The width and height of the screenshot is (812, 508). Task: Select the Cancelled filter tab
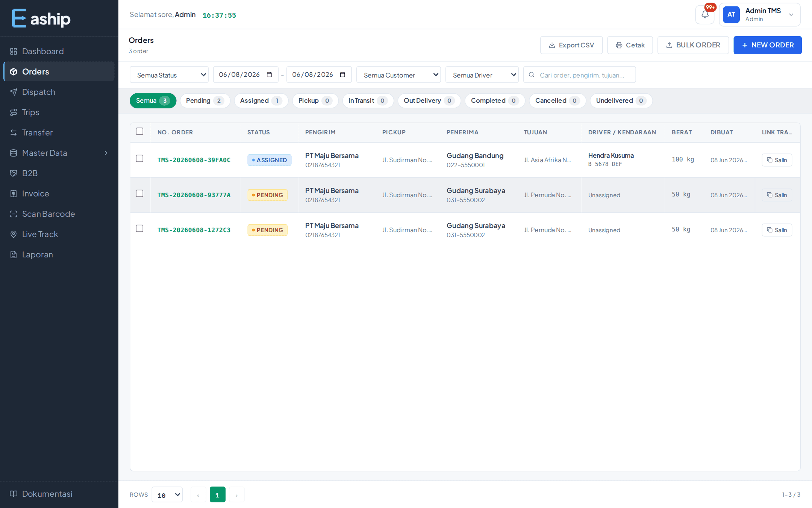click(557, 100)
